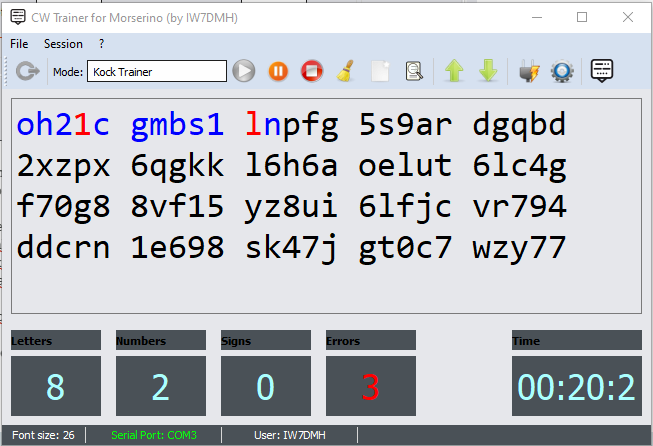Click the message bubble icon in toolbar
Image resolution: width=653 pixels, height=446 pixels.
point(602,71)
